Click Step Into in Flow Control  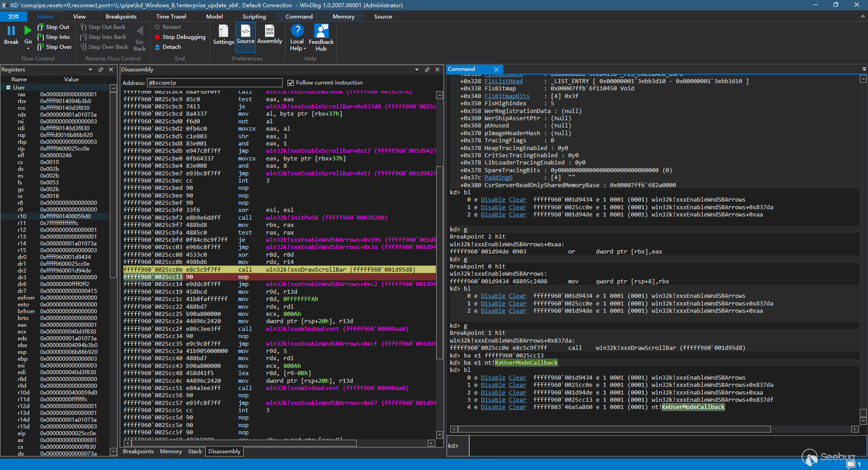tap(53, 37)
